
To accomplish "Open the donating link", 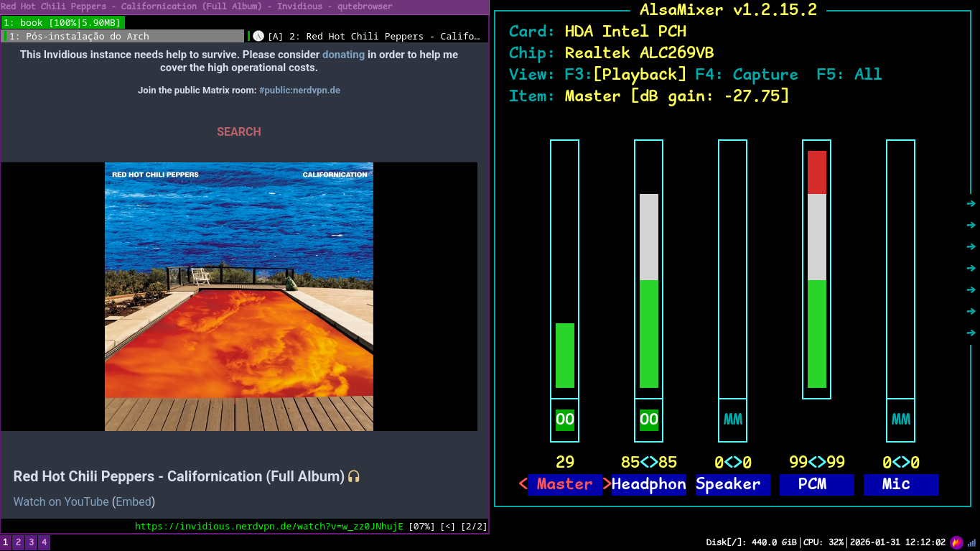I will (343, 55).
